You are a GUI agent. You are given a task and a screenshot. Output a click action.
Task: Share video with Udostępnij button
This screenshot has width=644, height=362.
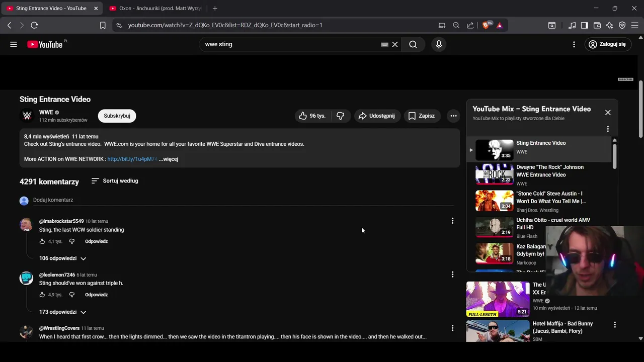click(x=377, y=116)
